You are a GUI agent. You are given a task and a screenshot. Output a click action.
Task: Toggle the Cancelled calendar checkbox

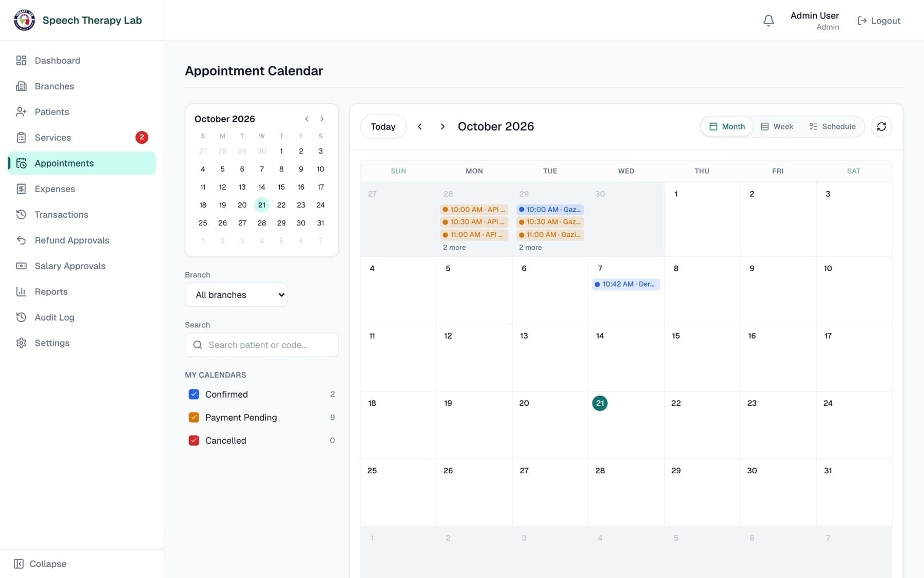[x=194, y=441]
